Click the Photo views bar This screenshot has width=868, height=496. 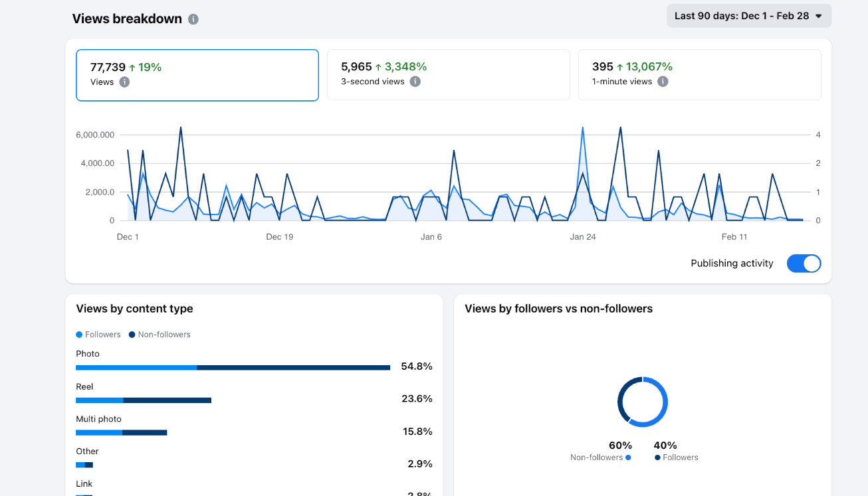(233, 367)
